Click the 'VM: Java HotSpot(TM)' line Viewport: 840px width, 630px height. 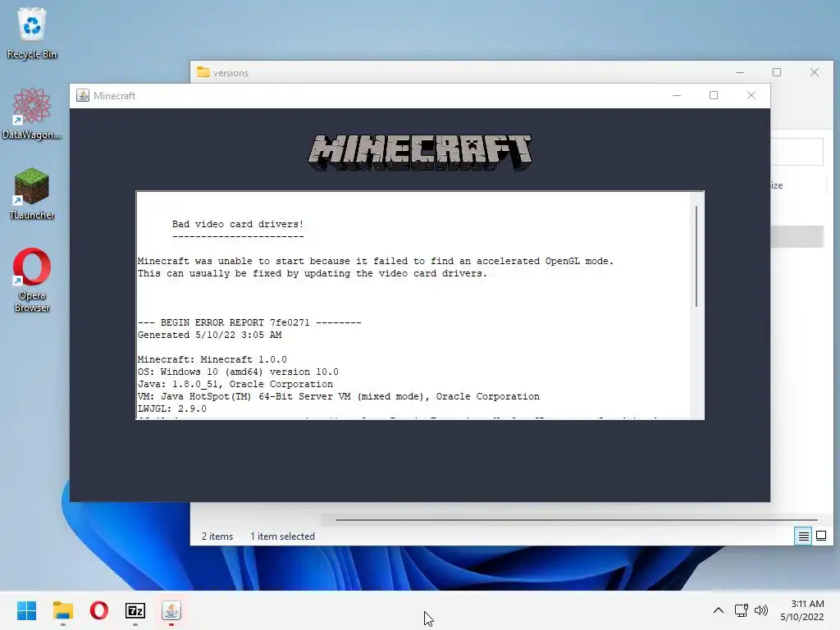click(339, 396)
